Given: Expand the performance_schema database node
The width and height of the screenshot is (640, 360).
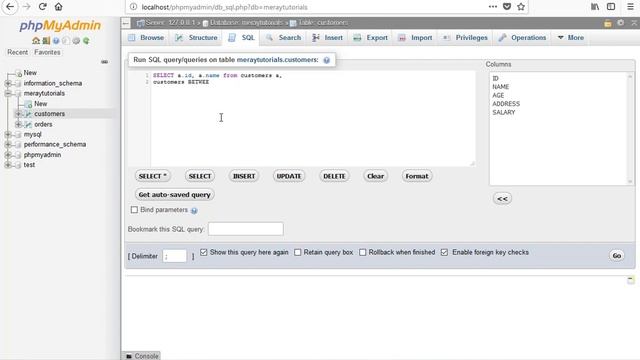Looking at the screenshot, I should [8, 144].
